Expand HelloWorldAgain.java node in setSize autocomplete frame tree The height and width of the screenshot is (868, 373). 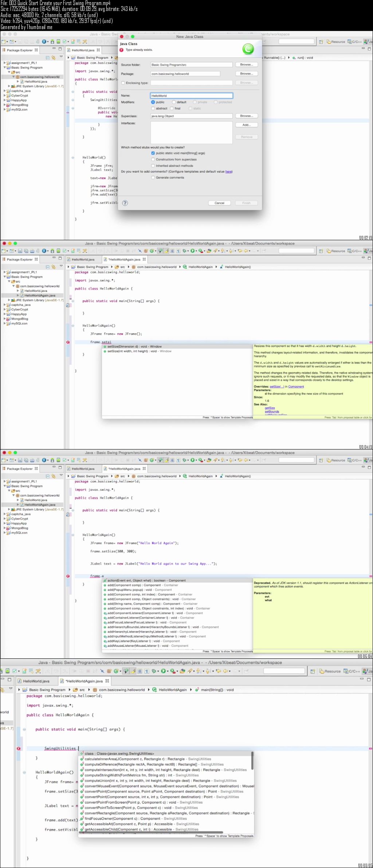(18, 296)
